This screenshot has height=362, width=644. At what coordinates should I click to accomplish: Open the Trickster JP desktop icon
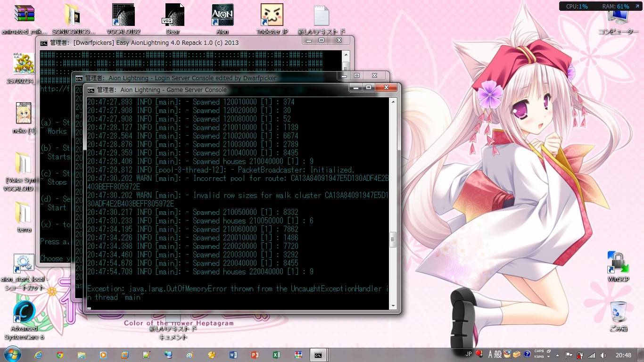[x=272, y=19]
